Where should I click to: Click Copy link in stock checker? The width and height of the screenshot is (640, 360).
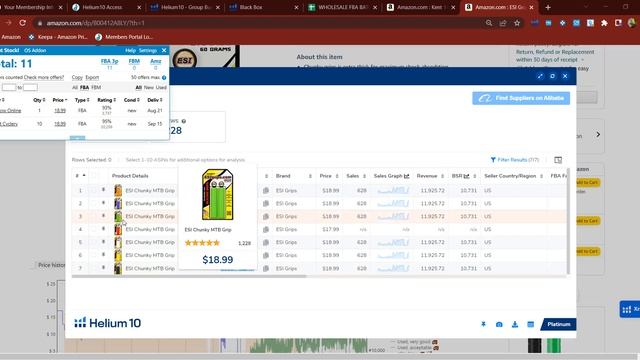point(77,77)
